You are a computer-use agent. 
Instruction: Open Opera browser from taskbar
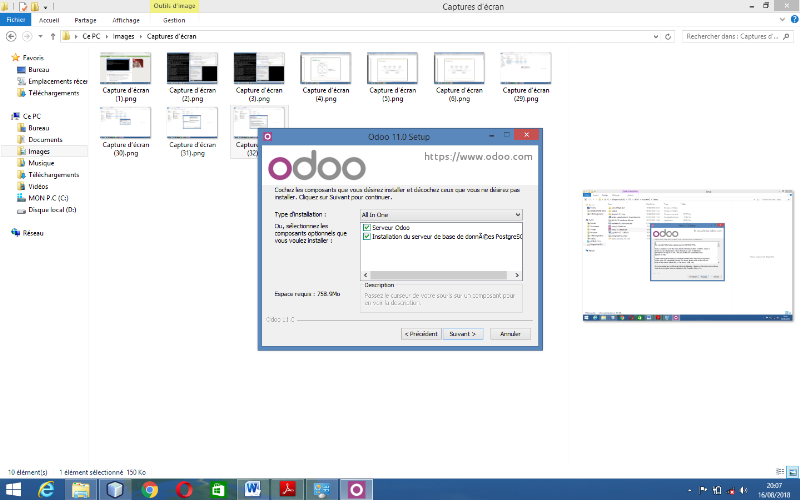[184, 490]
